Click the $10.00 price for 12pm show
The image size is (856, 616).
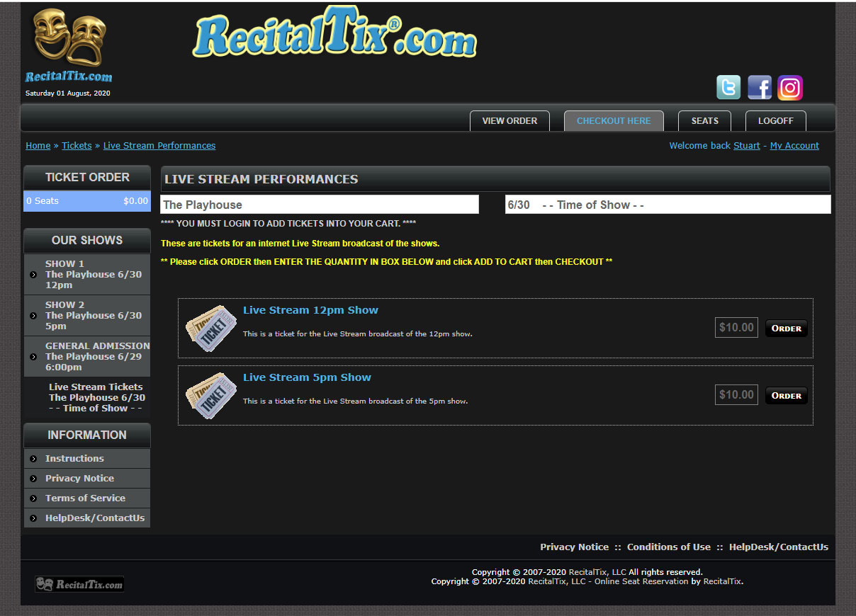(x=736, y=328)
